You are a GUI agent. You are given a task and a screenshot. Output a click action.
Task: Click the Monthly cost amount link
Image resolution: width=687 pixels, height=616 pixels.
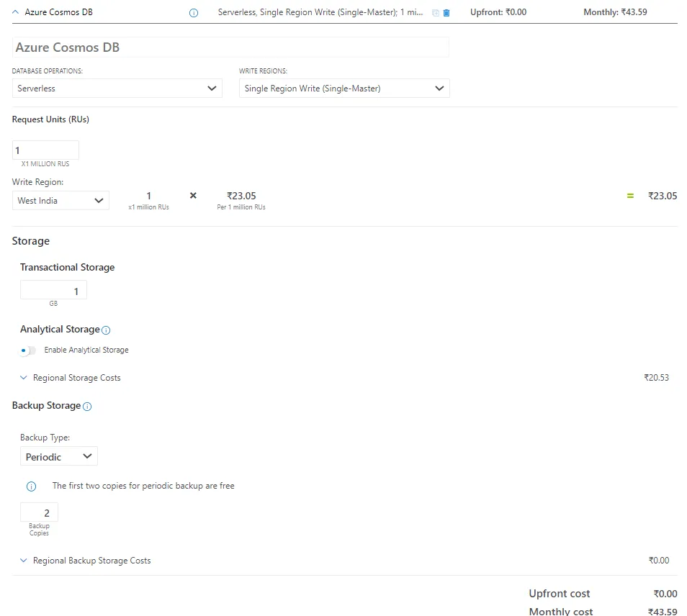[x=664, y=611]
